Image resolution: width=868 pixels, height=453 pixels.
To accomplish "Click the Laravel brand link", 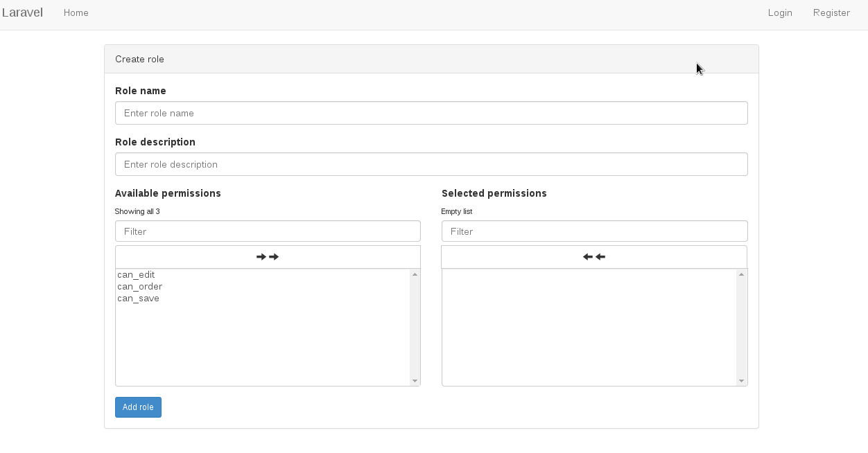I will [23, 12].
